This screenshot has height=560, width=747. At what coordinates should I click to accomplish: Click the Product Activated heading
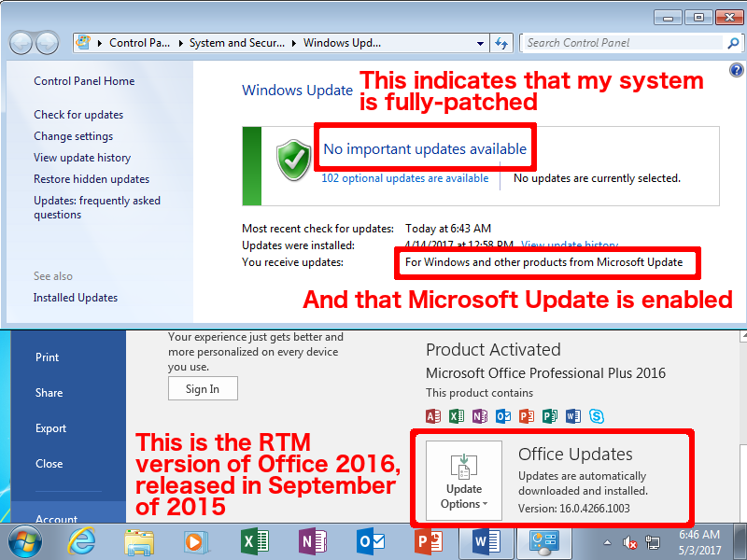tap(493, 350)
